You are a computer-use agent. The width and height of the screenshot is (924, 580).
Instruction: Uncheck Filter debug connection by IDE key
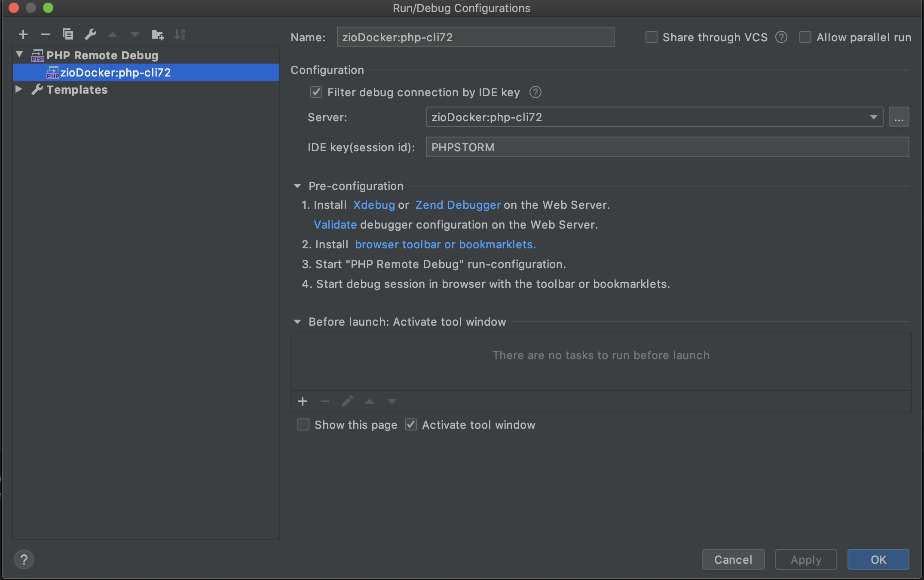click(316, 92)
